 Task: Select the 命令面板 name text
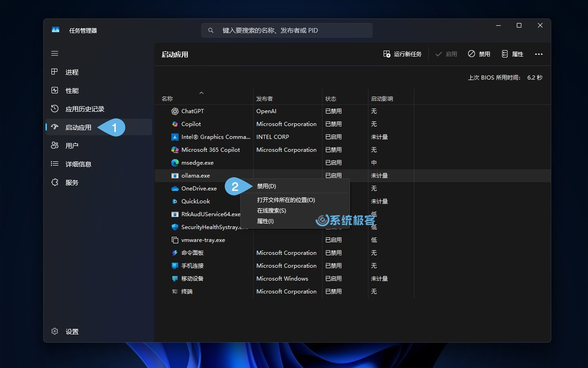pyautogui.click(x=192, y=253)
